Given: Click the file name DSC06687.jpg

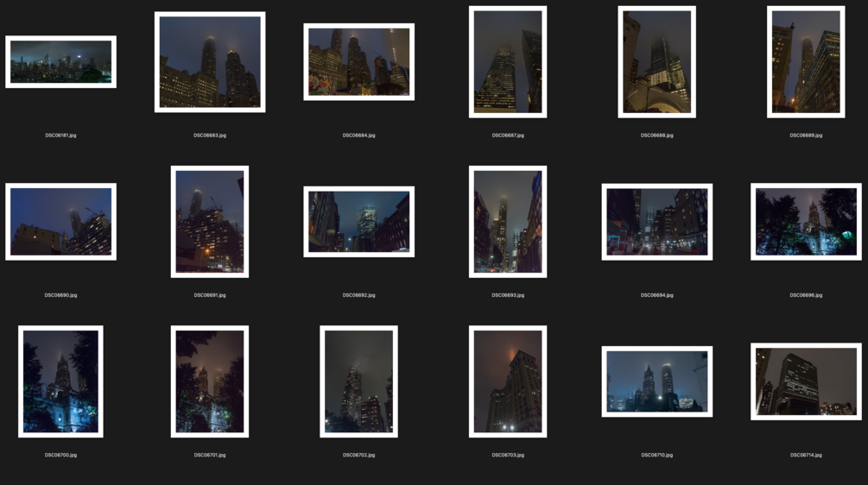Looking at the screenshot, I should [x=508, y=135].
